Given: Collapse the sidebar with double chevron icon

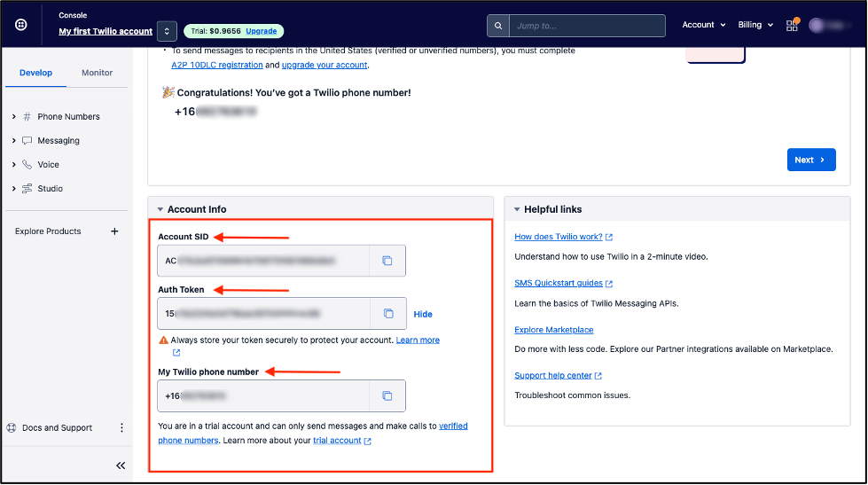Looking at the screenshot, I should tap(121, 465).
